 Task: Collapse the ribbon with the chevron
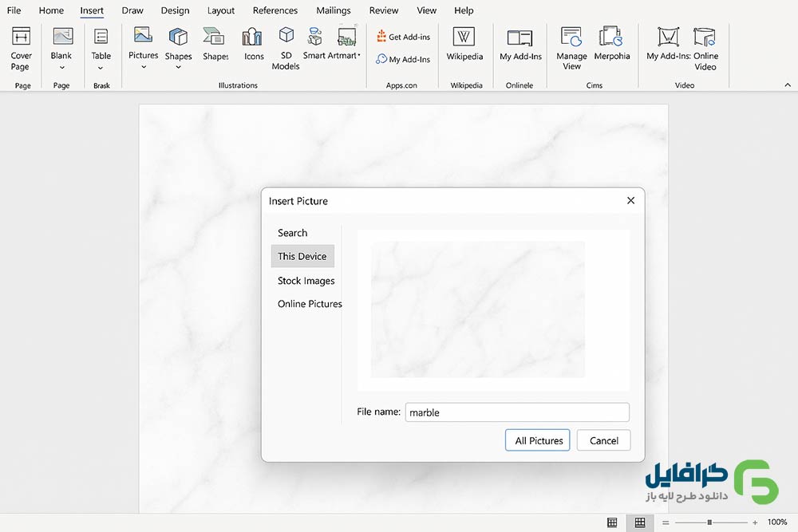pos(788,85)
